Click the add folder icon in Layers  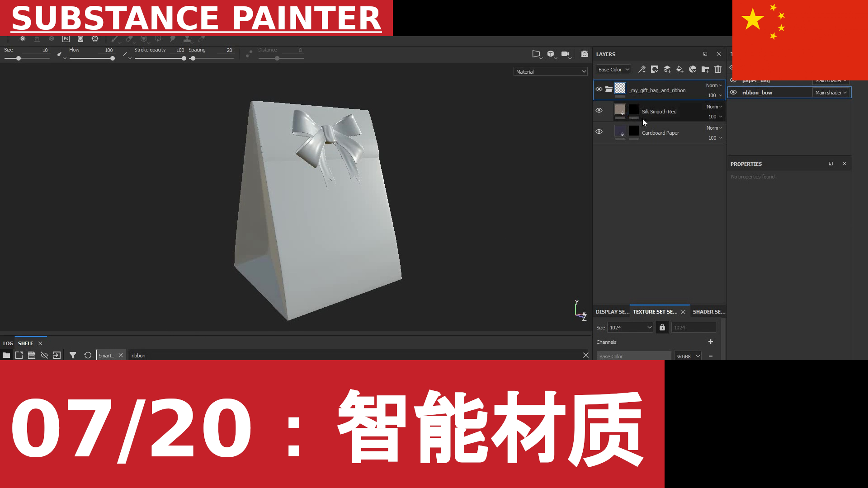point(705,69)
